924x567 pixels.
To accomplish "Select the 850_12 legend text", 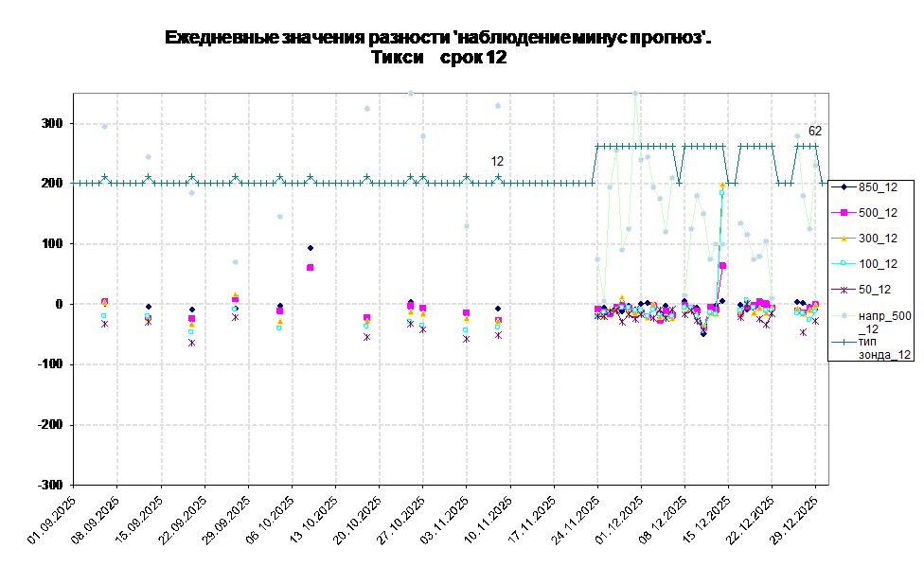I will pos(878,187).
